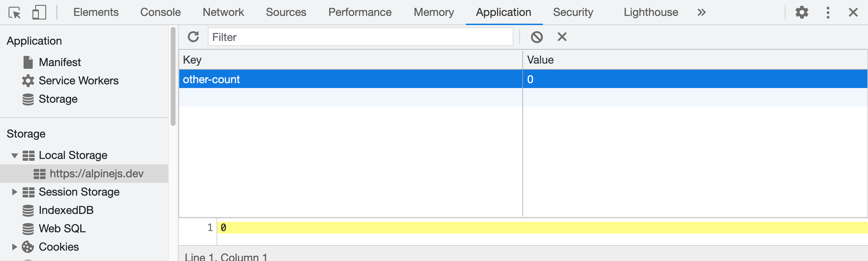Expand the Session Storage tree

click(14, 192)
